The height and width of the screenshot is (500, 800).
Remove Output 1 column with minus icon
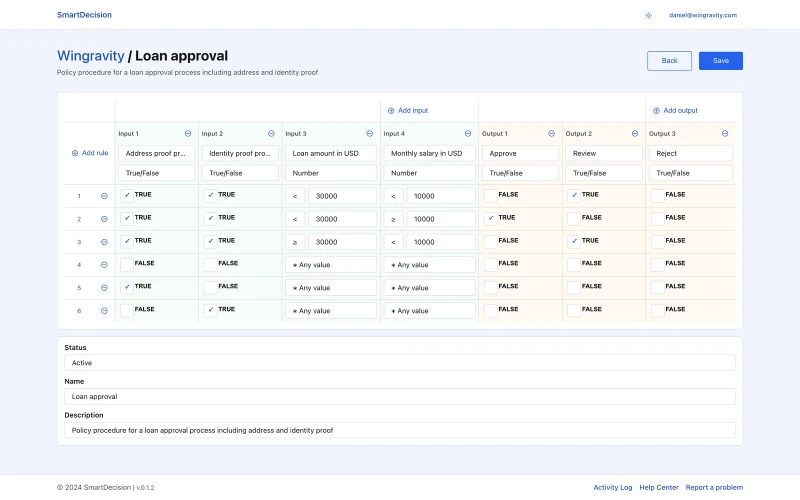coord(551,134)
